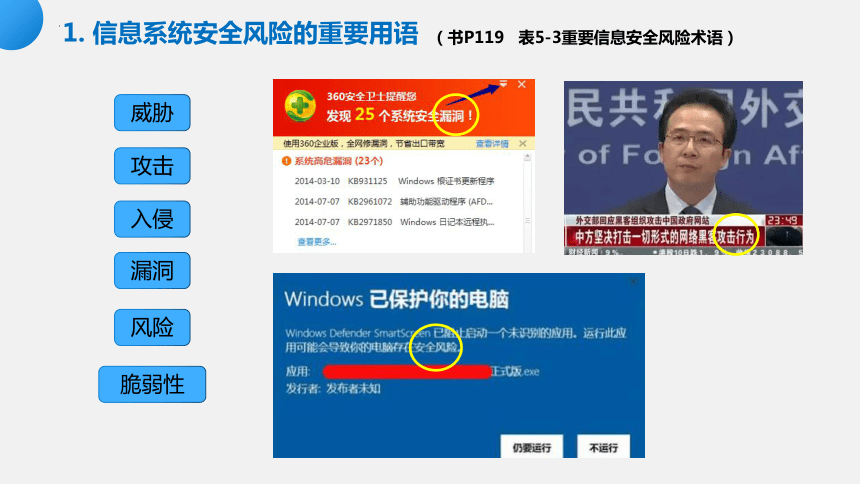Select the 漏洞 term button
This screenshot has height=484, width=860.
tap(152, 271)
